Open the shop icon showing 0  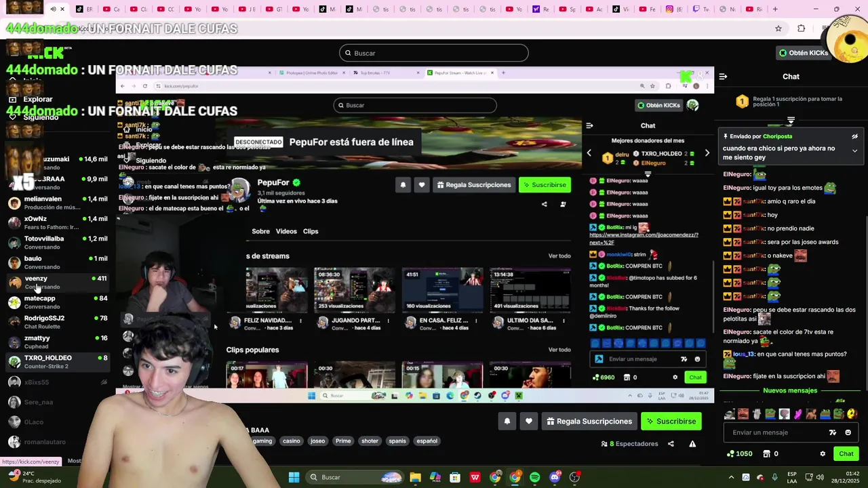point(770,454)
